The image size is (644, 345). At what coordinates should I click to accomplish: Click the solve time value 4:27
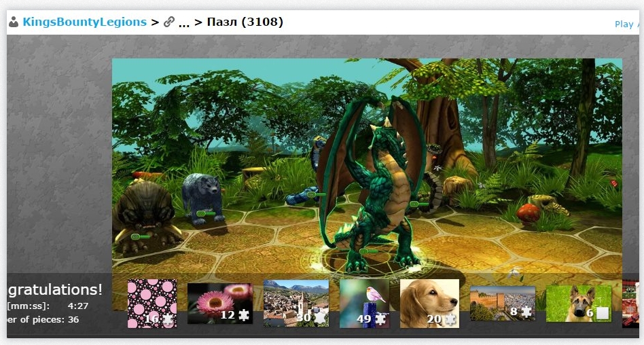[x=78, y=306]
